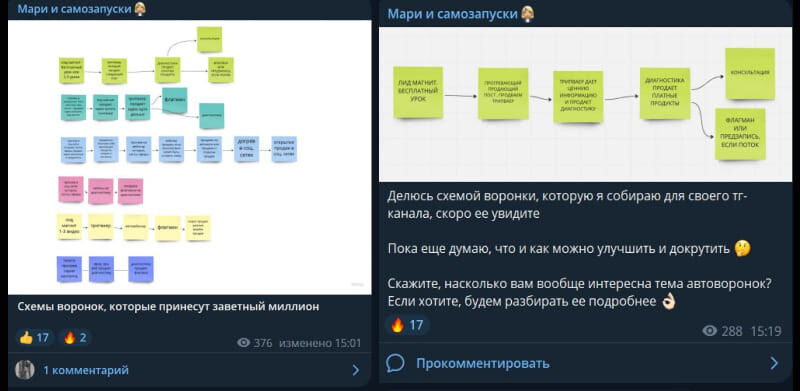Click the fire reaction with 2
This screenshot has width=800, height=391.
click(x=76, y=337)
